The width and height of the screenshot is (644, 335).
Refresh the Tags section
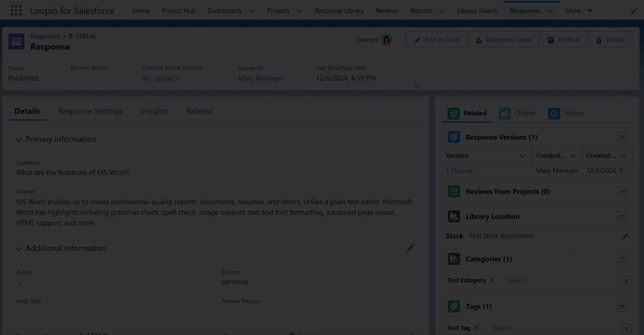click(621, 307)
